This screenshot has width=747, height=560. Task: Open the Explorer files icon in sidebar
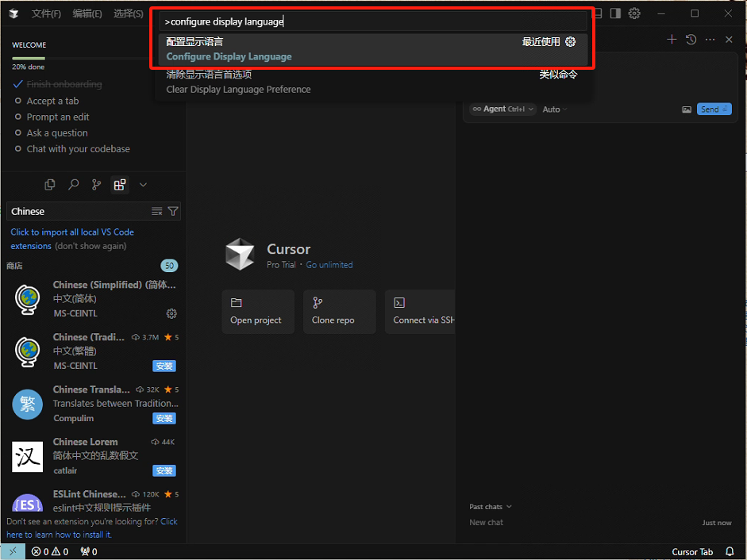click(x=49, y=185)
